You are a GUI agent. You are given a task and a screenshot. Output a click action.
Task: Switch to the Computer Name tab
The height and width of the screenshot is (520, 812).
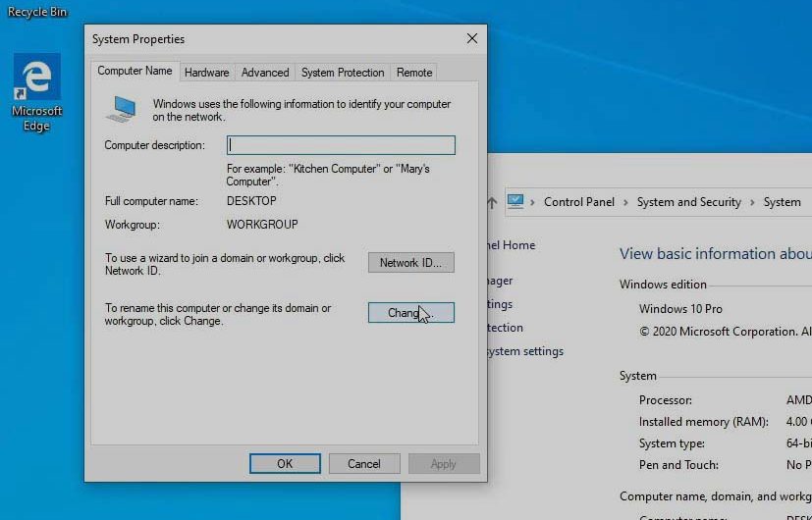pos(135,71)
